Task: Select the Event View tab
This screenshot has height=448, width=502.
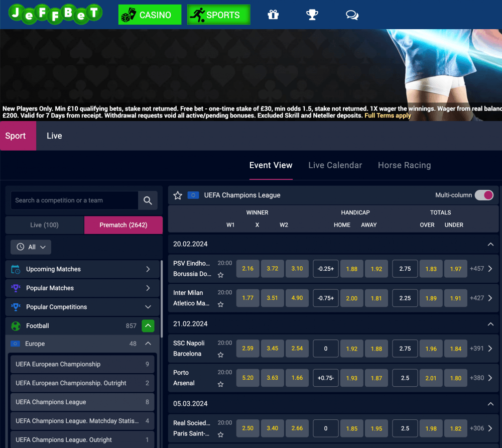Action: [271, 165]
